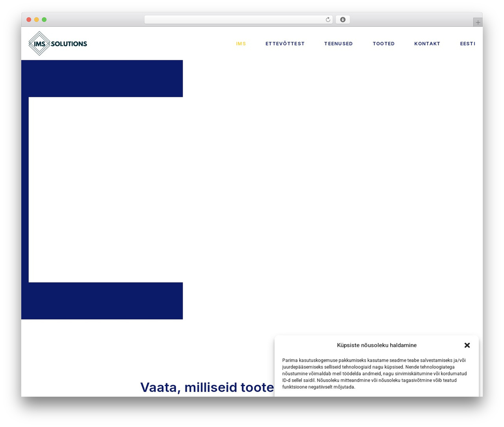Click the cookie consent description paragraph
Viewport: 504px width, 427px height.
click(374, 373)
